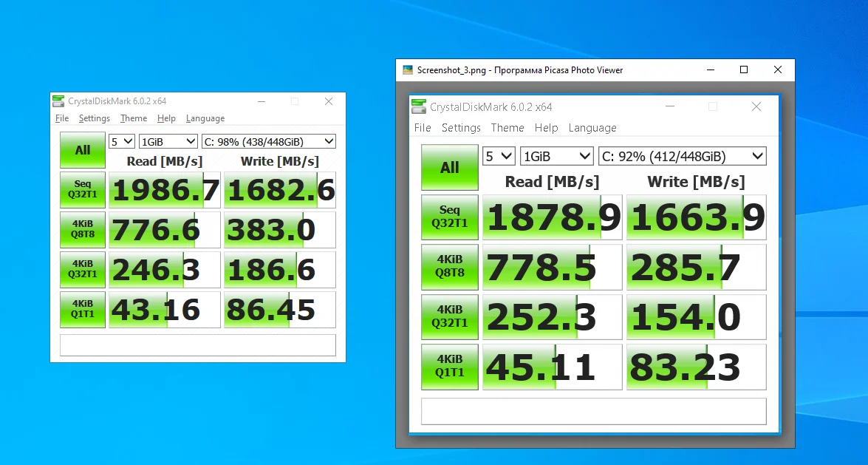Image resolution: width=868 pixels, height=465 pixels.
Task: Start 4KiB Q32T1 test in left window
Action: click(x=83, y=269)
